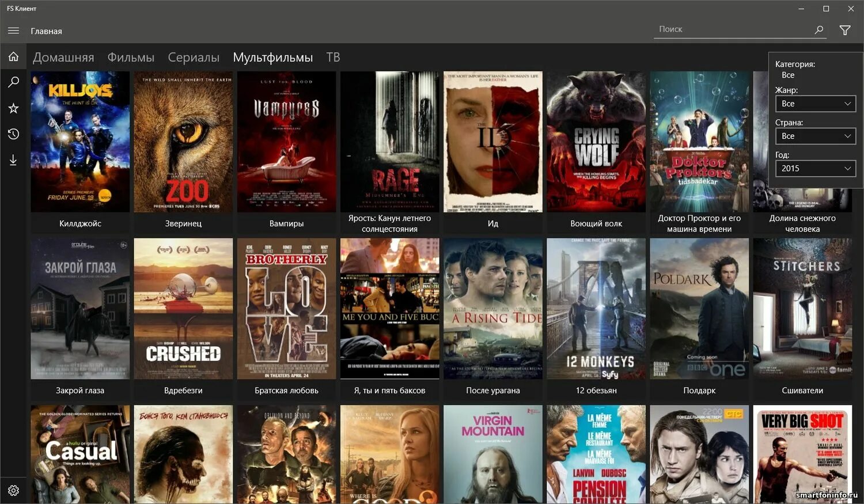The width and height of the screenshot is (864, 504).
Task: Click the title Киллджойс
Action: 80,223
